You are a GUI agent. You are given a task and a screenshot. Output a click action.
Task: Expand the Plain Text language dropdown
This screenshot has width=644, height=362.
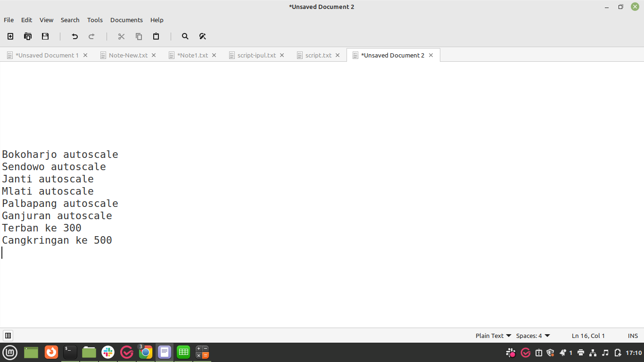493,336
